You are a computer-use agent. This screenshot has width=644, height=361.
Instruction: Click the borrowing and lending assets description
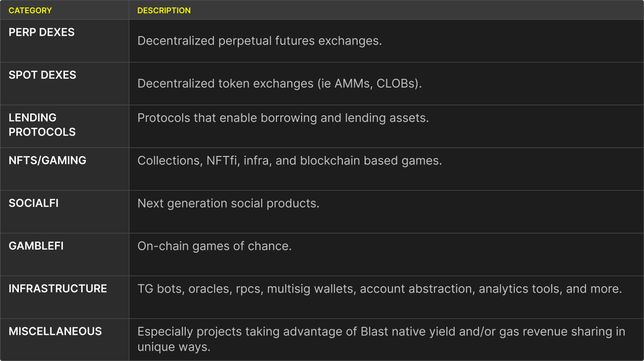point(283,118)
